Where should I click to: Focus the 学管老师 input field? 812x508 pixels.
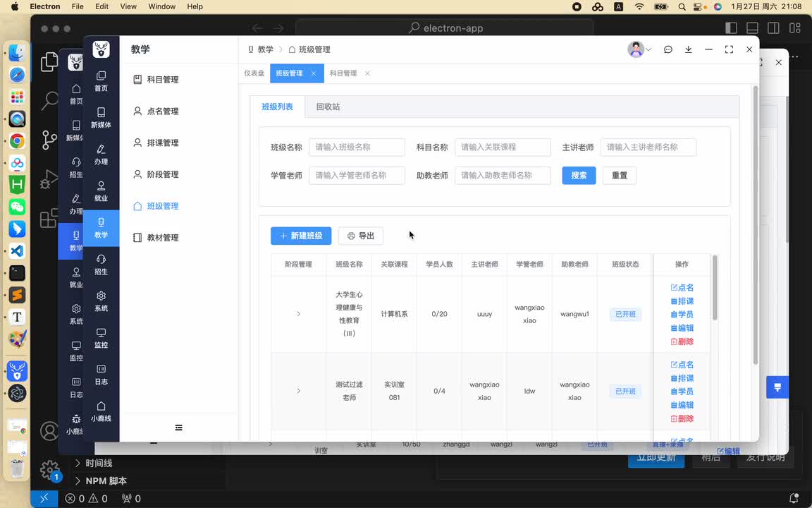point(357,175)
